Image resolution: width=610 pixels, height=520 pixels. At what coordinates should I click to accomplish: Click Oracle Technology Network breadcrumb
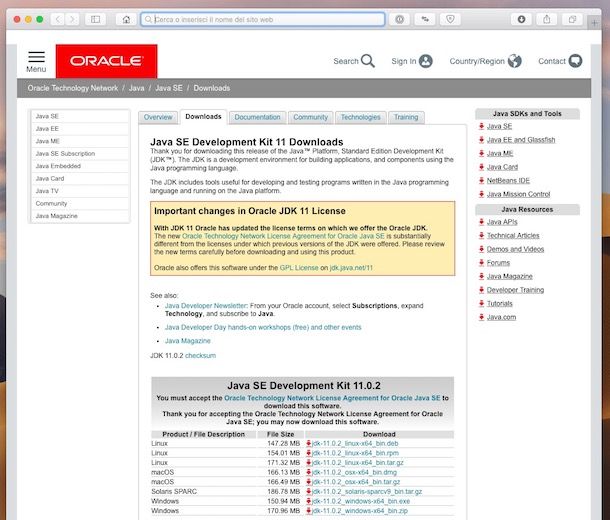pyautogui.click(x=73, y=88)
